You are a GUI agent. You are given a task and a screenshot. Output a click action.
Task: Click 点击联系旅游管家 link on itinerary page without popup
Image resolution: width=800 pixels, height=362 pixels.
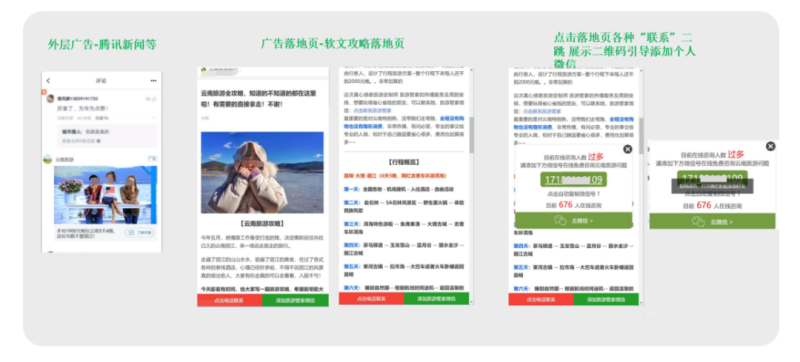(x=372, y=110)
